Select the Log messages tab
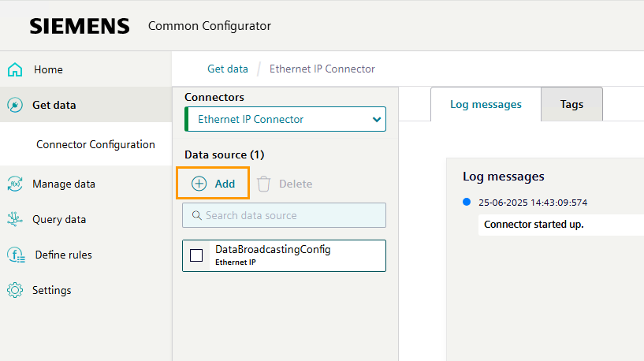Image resolution: width=644 pixels, height=361 pixels. (486, 104)
